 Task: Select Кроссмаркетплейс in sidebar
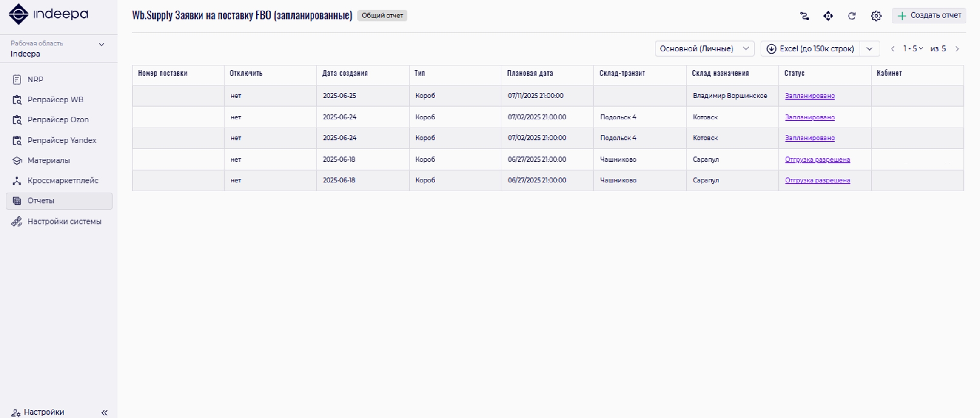click(63, 181)
